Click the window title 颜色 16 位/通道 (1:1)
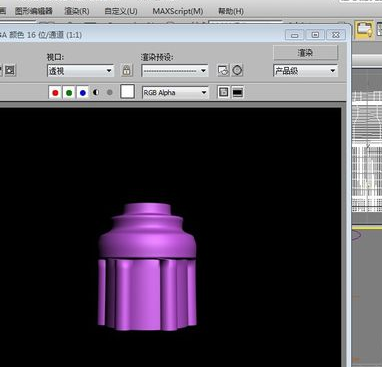 pyautogui.click(x=45, y=35)
